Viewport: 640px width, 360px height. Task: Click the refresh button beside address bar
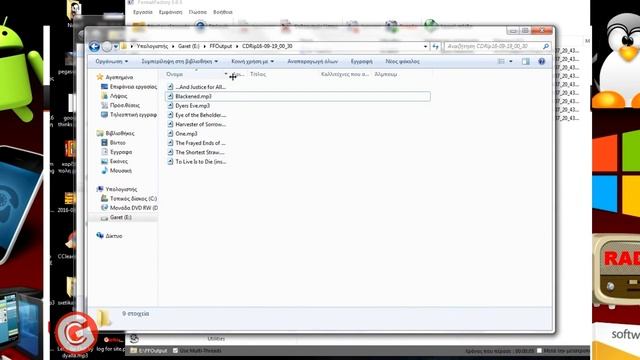coord(435,47)
